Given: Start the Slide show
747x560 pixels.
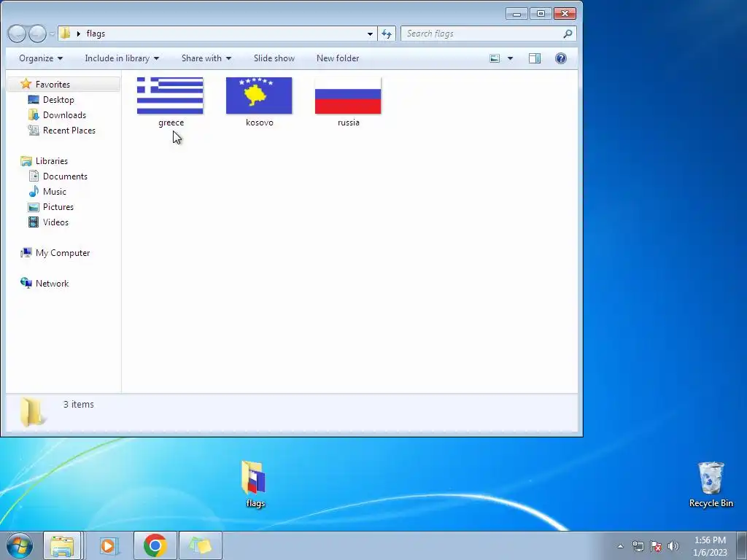Looking at the screenshot, I should click(x=274, y=58).
